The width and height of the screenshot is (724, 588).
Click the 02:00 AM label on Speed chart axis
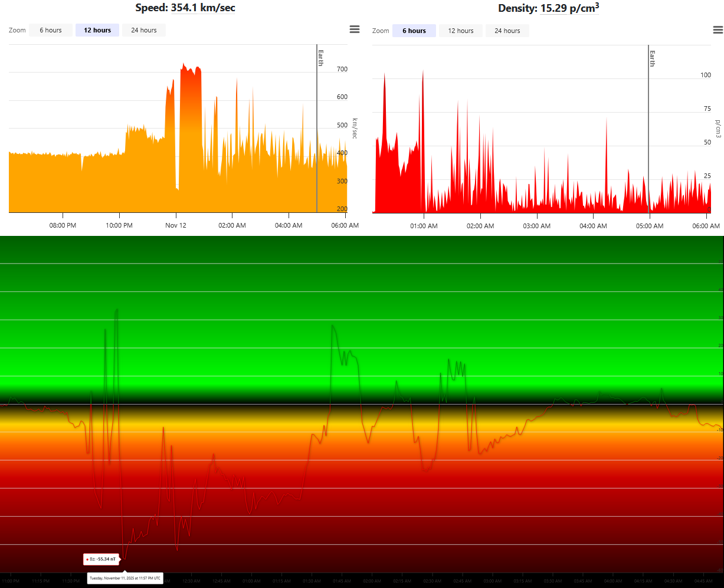coord(232,225)
